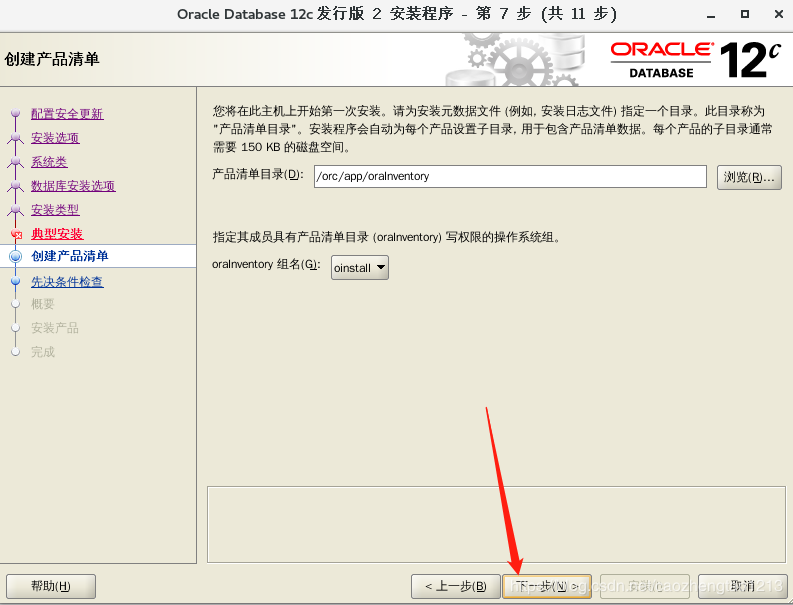Viewport: 793px width, 605px height.
Task: Click the message area at bottom
Action: click(x=496, y=525)
